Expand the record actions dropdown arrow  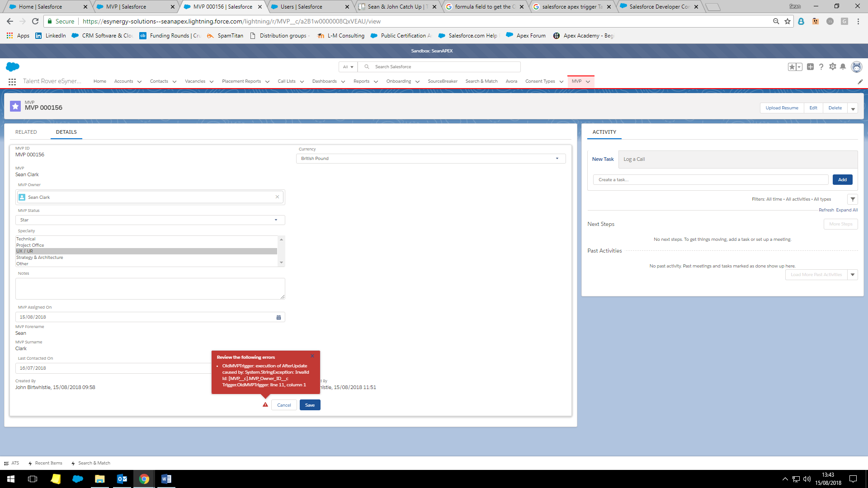(853, 108)
